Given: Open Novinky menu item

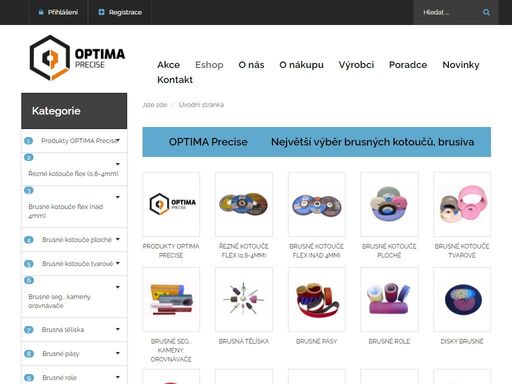Looking at the screenshot, I should 461,65.
